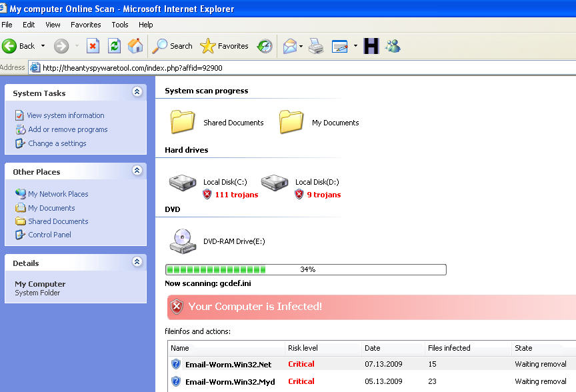The image size is (576, 392).
Task: Open My Network Places link
Action: 58,194
